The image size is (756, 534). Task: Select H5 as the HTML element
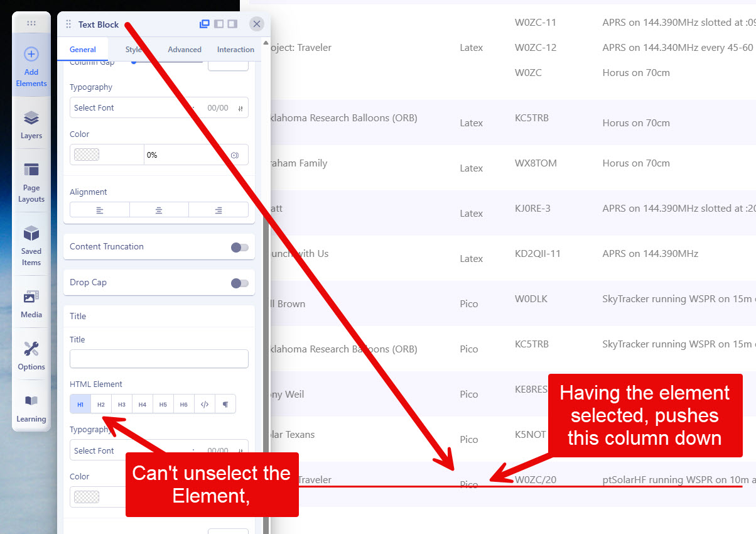pos(163,405)
